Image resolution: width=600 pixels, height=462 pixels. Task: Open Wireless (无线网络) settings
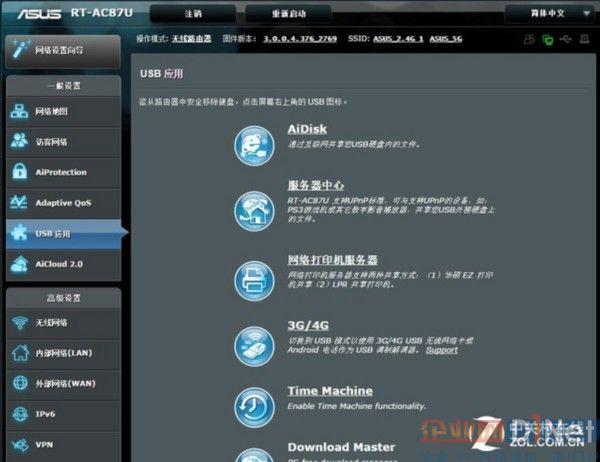(64, 323)
